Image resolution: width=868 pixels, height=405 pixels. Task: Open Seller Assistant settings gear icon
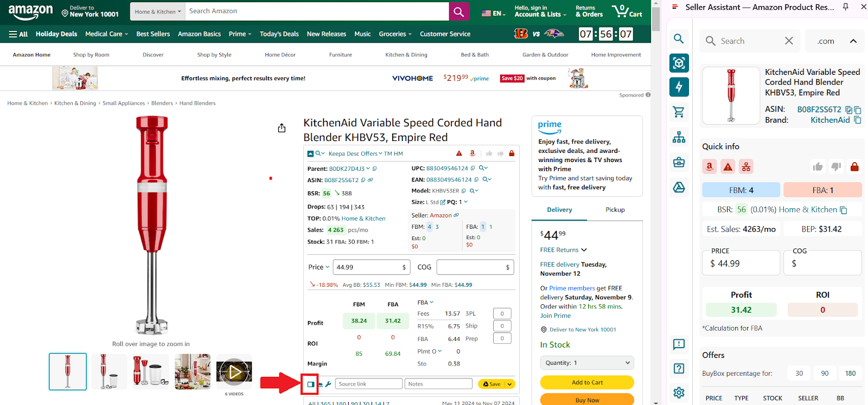click(x=679, y=393)
